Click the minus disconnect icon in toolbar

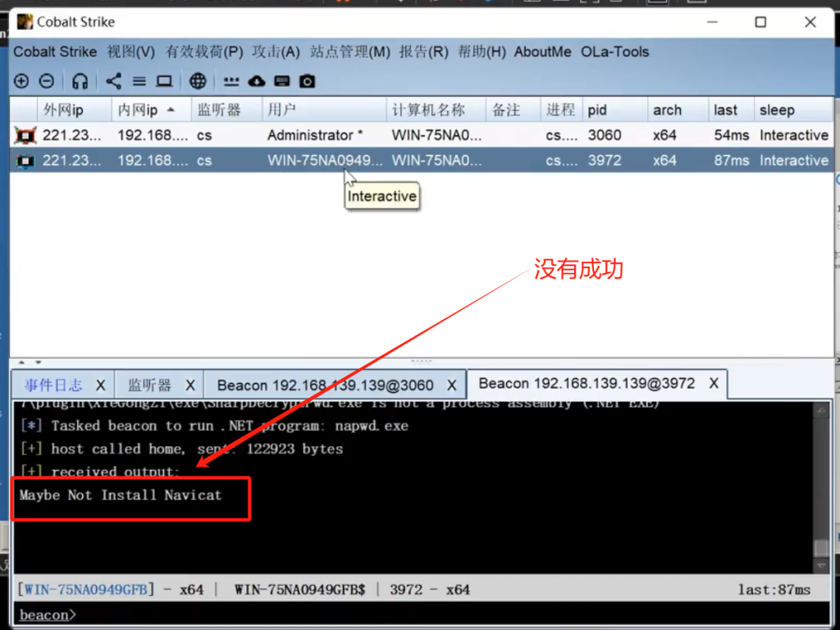[47, 81]
